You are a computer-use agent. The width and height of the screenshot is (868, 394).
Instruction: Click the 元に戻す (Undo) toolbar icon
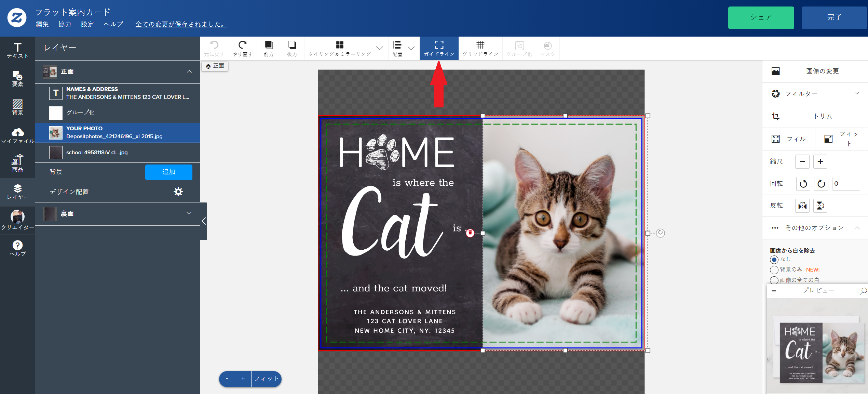[x=214, y=49]
